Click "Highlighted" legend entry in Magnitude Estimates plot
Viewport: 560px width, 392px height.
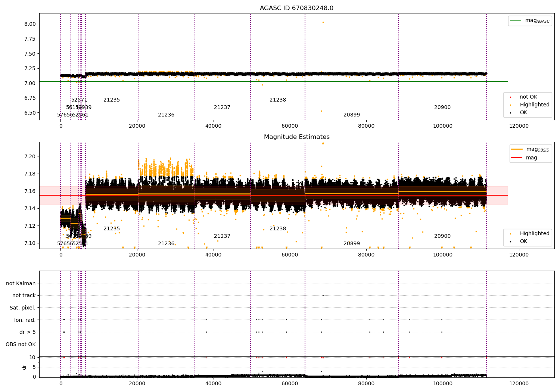[x=530, y=234]
